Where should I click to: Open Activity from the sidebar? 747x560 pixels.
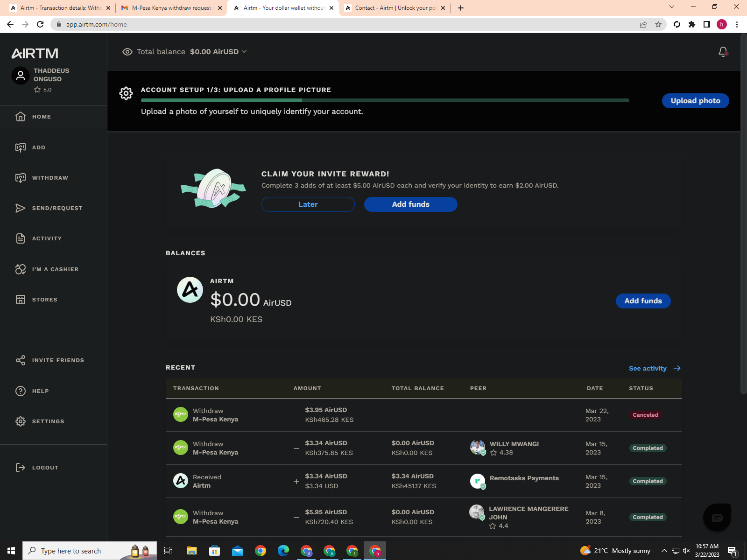click(x=21, y=238)
